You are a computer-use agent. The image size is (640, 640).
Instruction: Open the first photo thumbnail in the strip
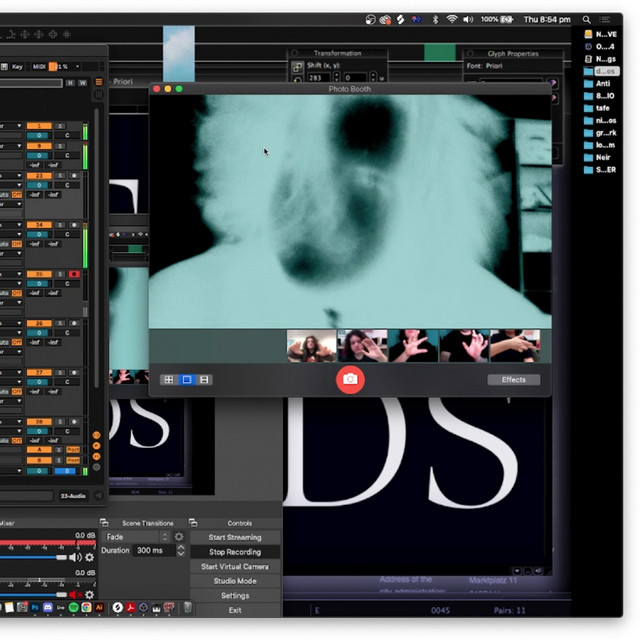[x=311, y=346]
